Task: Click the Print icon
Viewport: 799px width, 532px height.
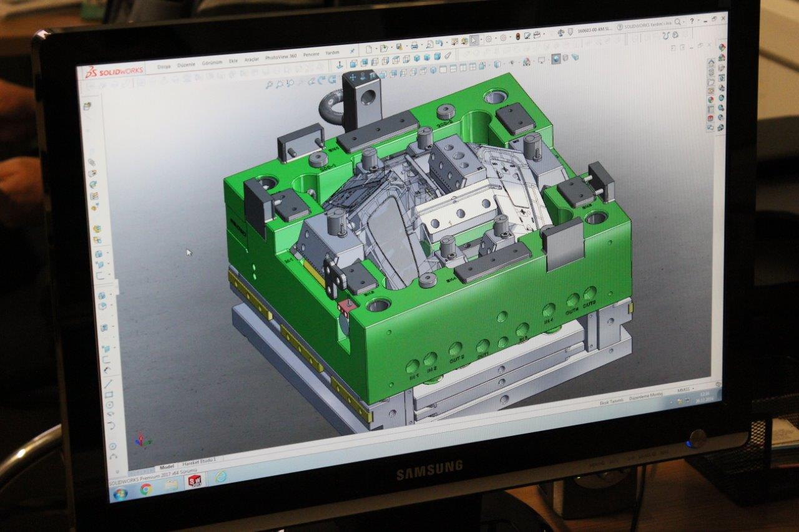Action: [x=414, y=46]
